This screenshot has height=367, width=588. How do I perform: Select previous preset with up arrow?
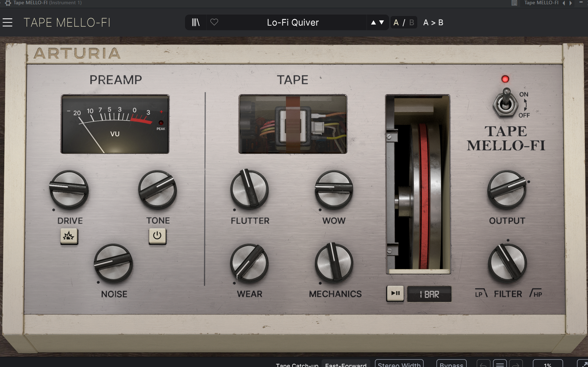[x=373, y=22]
